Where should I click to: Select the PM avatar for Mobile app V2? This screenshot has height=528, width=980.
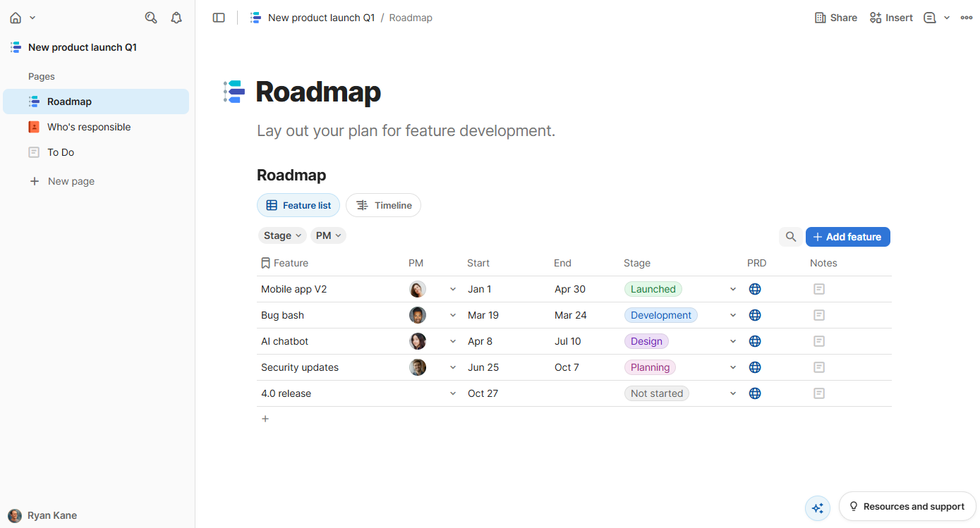click(x=417, y=289)
